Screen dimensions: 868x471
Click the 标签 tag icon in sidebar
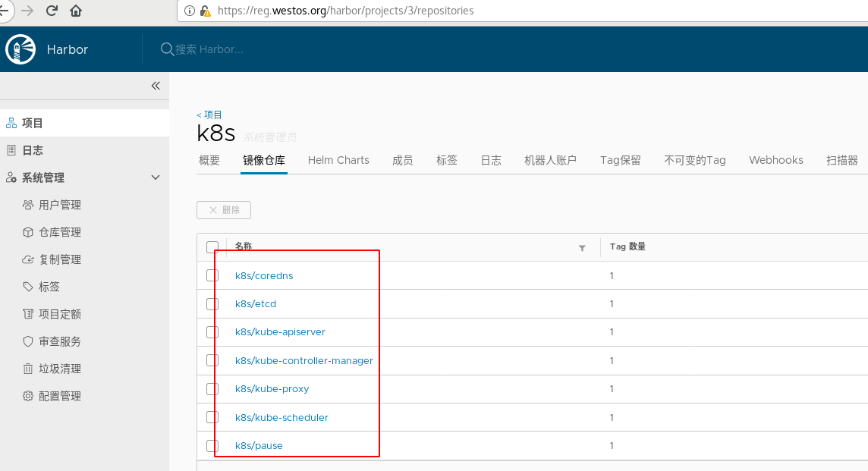pos(27,287)
